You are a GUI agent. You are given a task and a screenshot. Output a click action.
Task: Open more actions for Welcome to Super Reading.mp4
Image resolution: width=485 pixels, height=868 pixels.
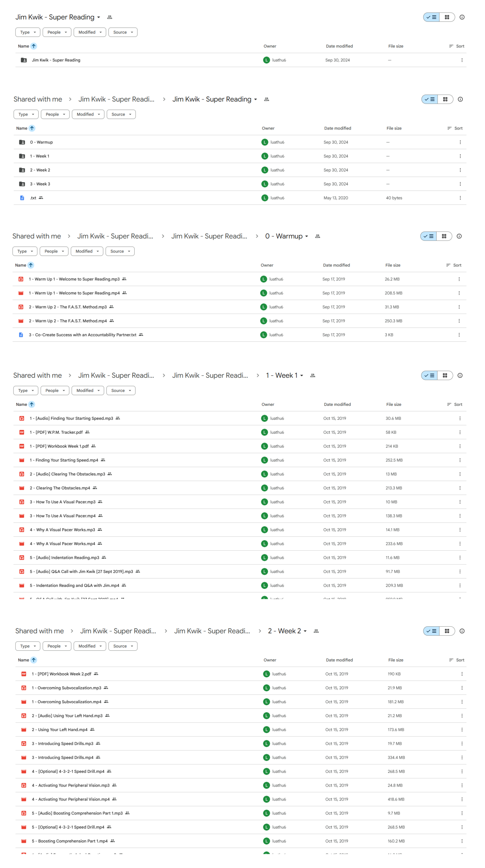click(459, 293)
